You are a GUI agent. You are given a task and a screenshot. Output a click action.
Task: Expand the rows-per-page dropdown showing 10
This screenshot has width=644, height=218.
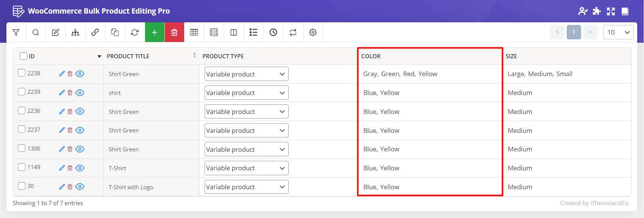pyautogui.click(x=618, y=32)
